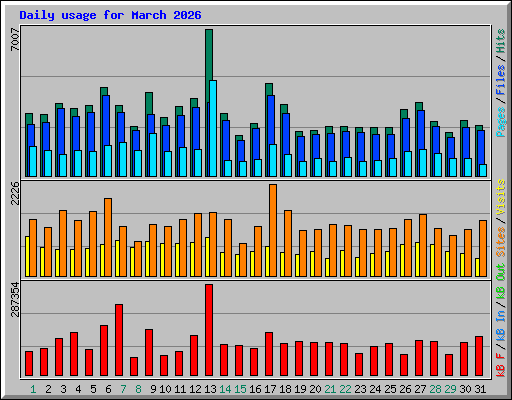512x400 pixels.
Task: Click the 'kB In' legend label
Action: coord(501,317)
